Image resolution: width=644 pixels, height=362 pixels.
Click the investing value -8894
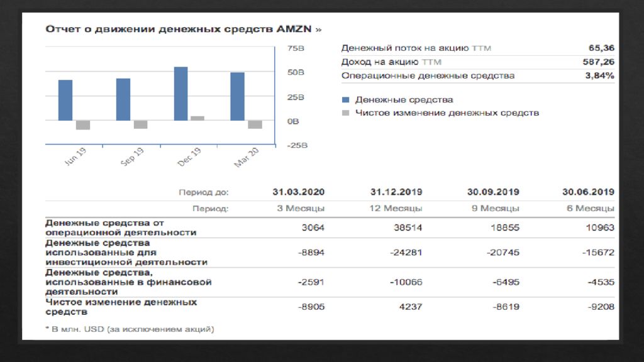[311, 253]
